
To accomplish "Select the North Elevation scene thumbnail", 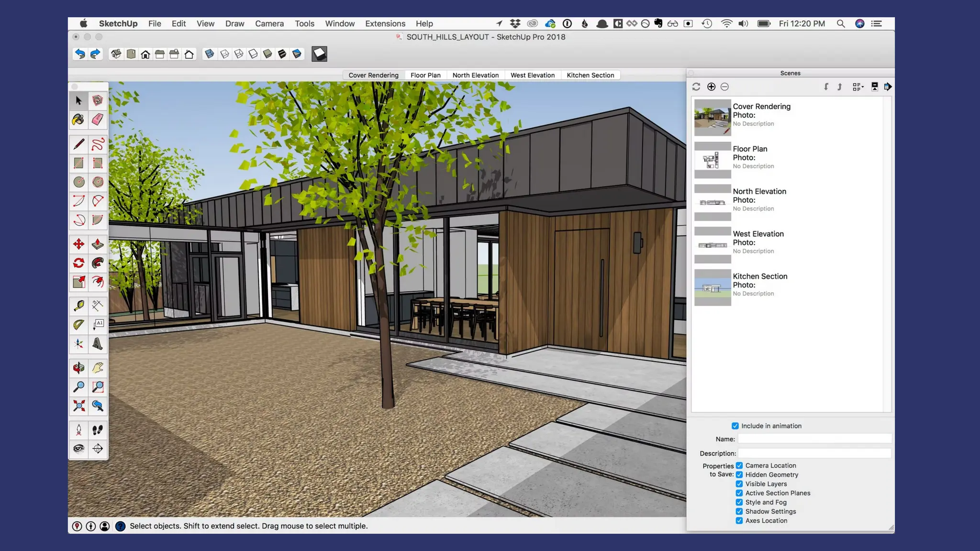I will pyautogui.click(x=713, y=202).
